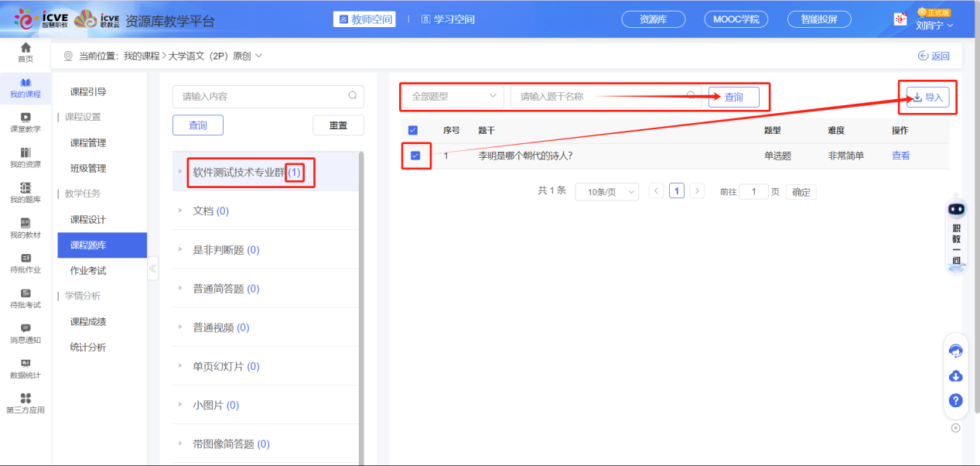Open 课堂教学 icon in left sidebar
The image size is (980, 466).
[x=26, y=118]
